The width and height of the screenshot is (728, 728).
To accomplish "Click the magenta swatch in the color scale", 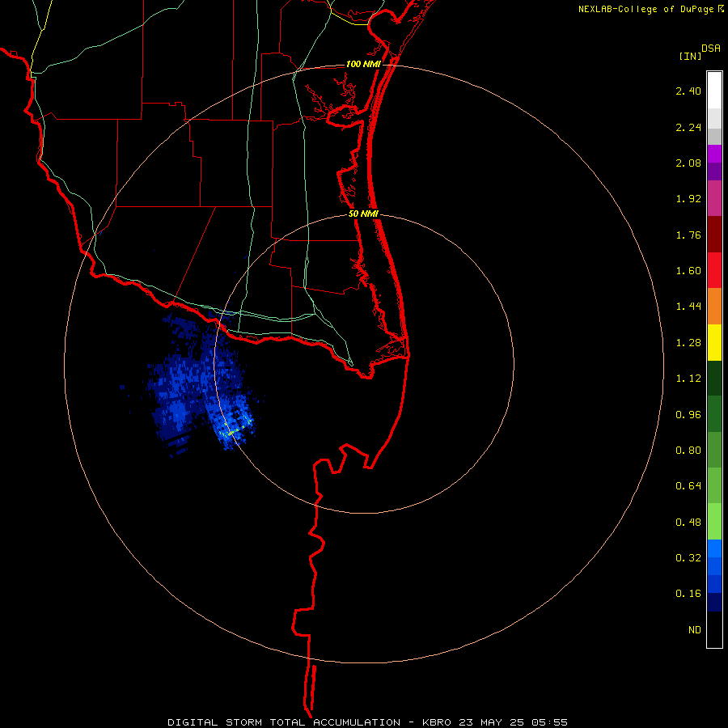I will 714,154.
